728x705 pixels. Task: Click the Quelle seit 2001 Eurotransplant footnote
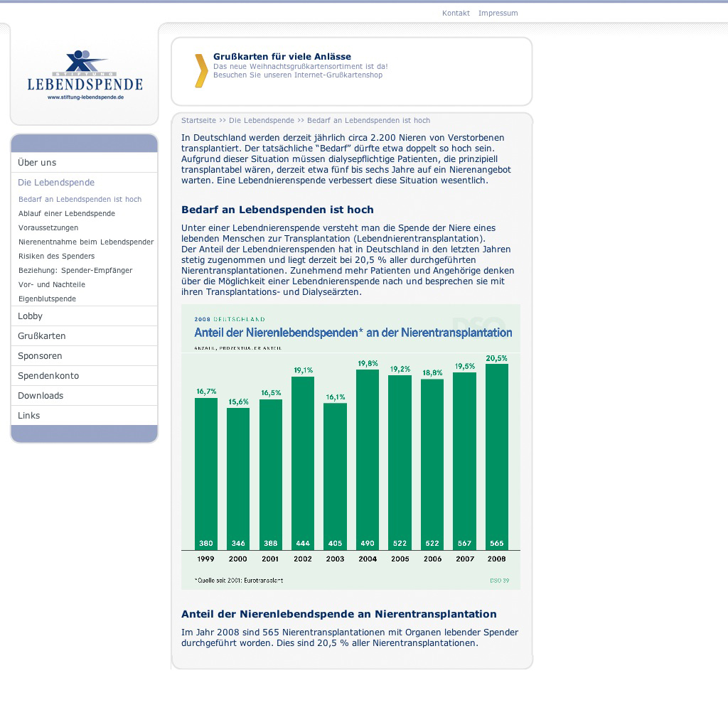(x=239, y=580)
